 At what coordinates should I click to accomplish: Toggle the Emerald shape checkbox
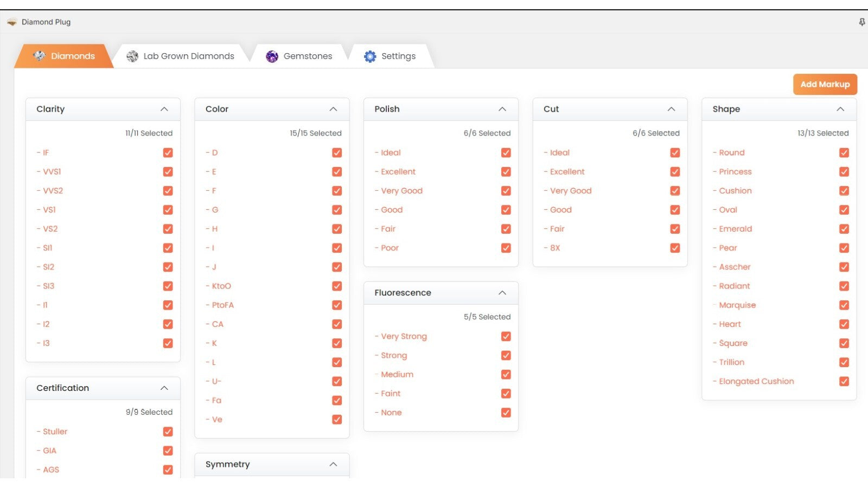coord(844,229)
